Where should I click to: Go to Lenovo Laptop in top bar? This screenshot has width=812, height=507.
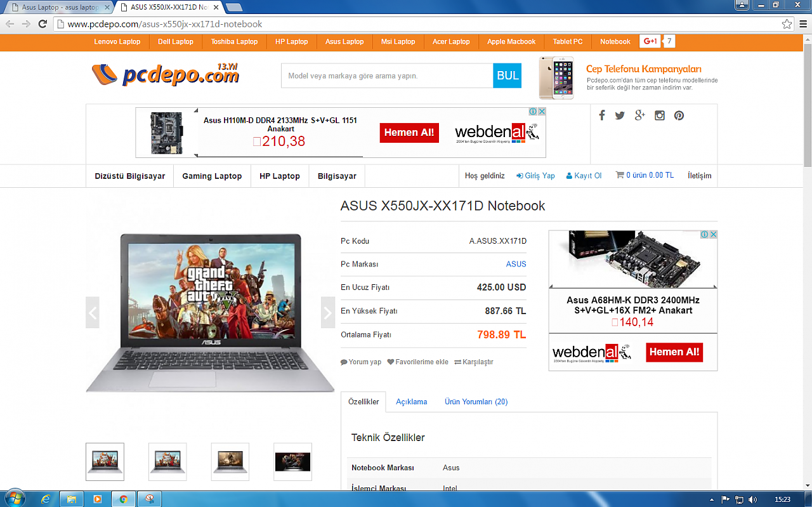(117, 42)
